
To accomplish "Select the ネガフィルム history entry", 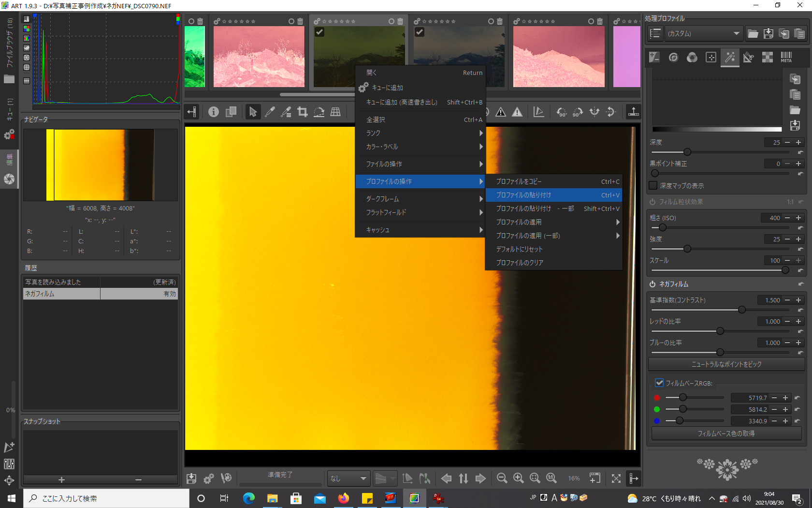I will (x=101, y=294).
